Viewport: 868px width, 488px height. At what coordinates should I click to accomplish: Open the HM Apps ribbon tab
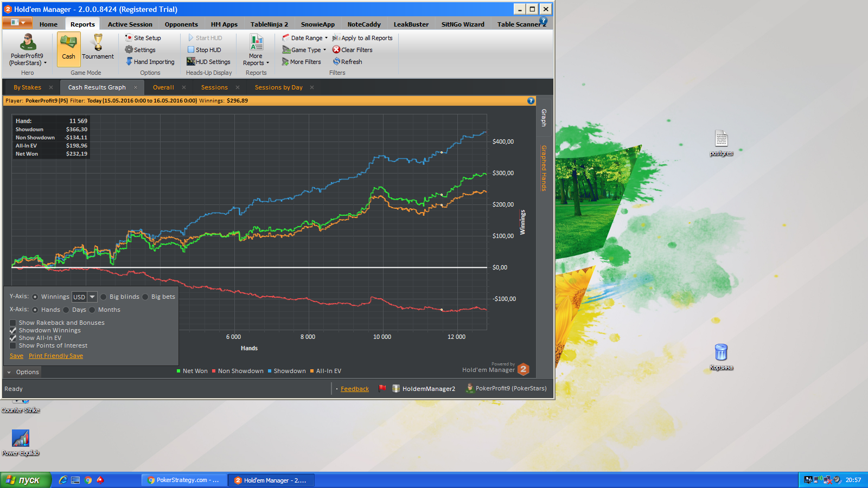224,24
